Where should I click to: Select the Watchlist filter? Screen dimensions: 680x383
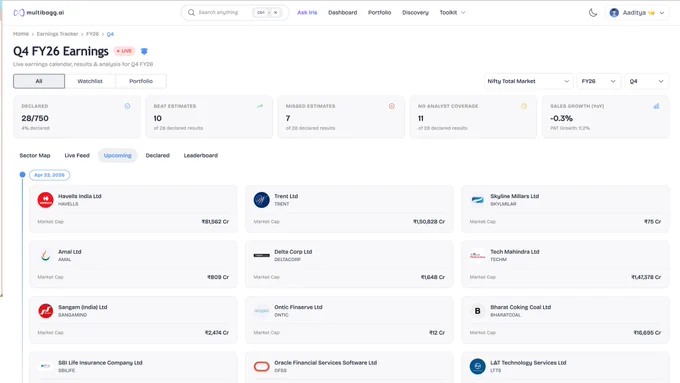(90, 81)
